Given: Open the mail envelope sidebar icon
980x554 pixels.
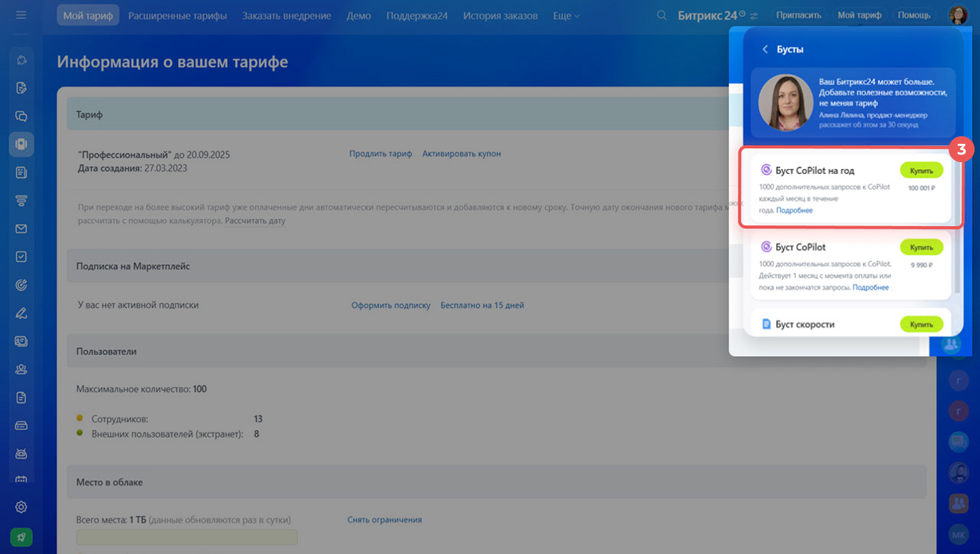Looking at the screenshot, I should click(x=21, y=229).
